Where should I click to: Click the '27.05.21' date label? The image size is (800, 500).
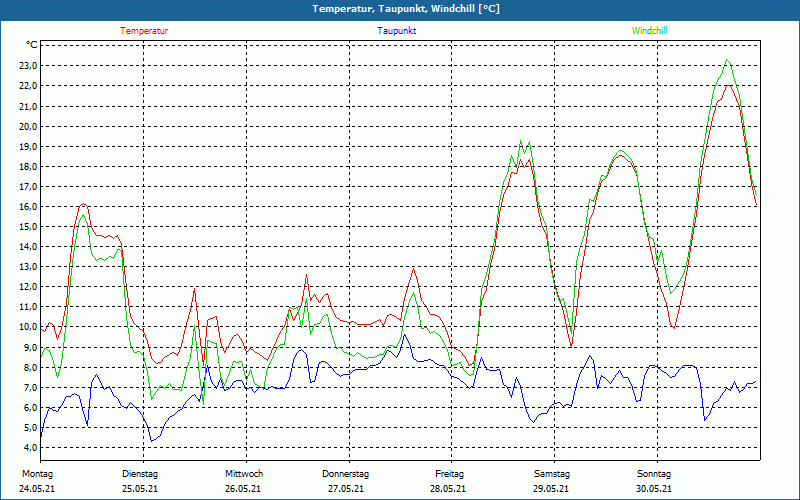coord(346,489)
